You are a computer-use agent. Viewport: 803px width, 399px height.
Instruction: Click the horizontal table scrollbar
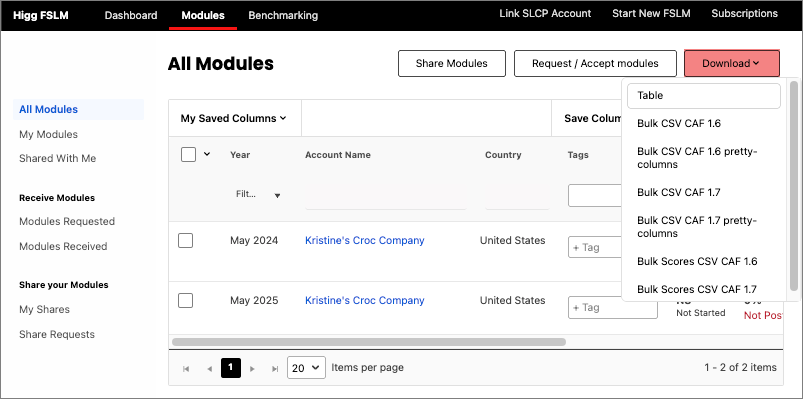[x=369, y=342]
